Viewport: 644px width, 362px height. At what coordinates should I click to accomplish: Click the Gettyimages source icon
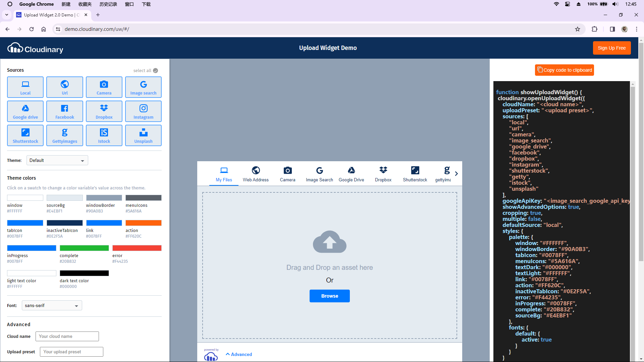pyautogui.click(x=65, y=135)
